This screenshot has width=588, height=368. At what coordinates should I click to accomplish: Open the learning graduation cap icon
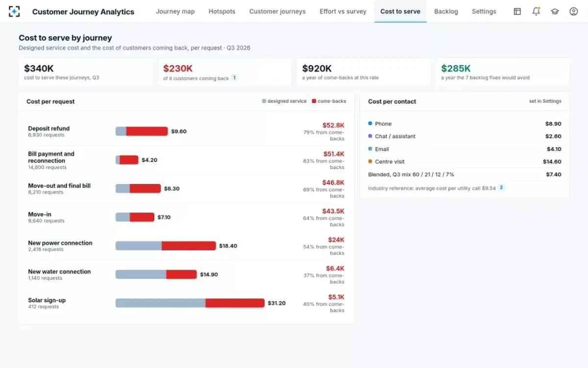pyautogui.click(x=555, y=11)
